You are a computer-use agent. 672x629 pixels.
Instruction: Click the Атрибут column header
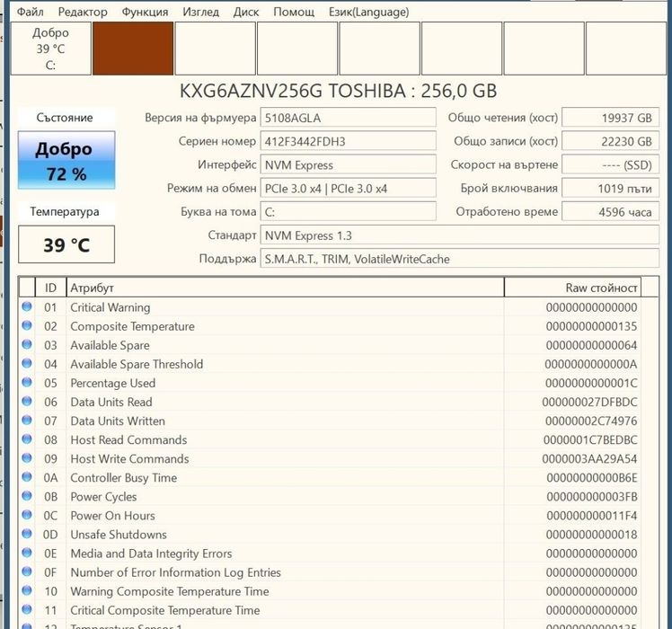click(x=285, y=288)
